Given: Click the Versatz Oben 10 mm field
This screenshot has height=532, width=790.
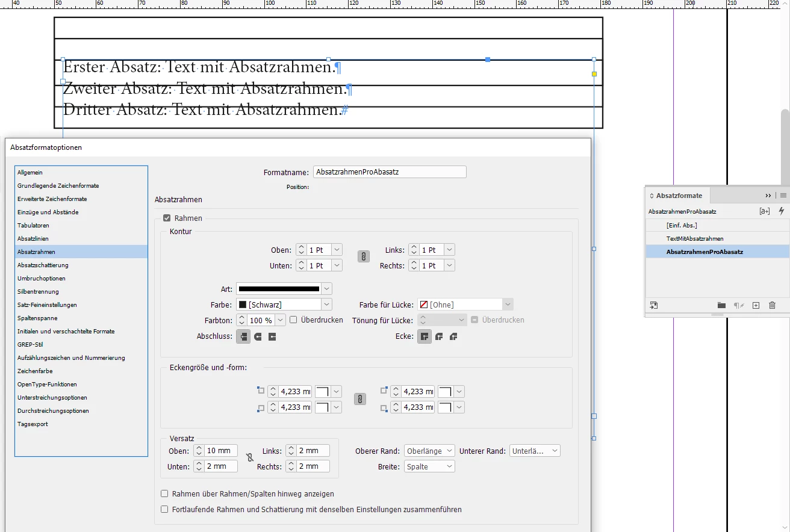Looking at the screenshot, I should point(221,451).
